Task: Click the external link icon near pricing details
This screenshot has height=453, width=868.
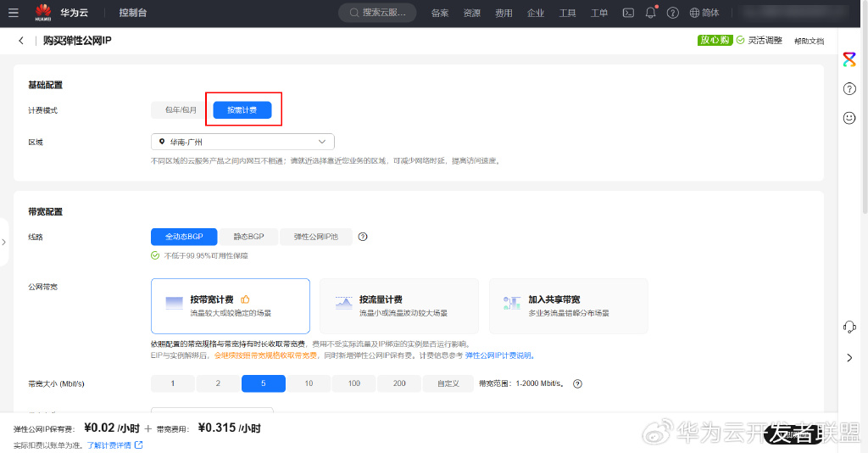Action: tap(139, 445)
